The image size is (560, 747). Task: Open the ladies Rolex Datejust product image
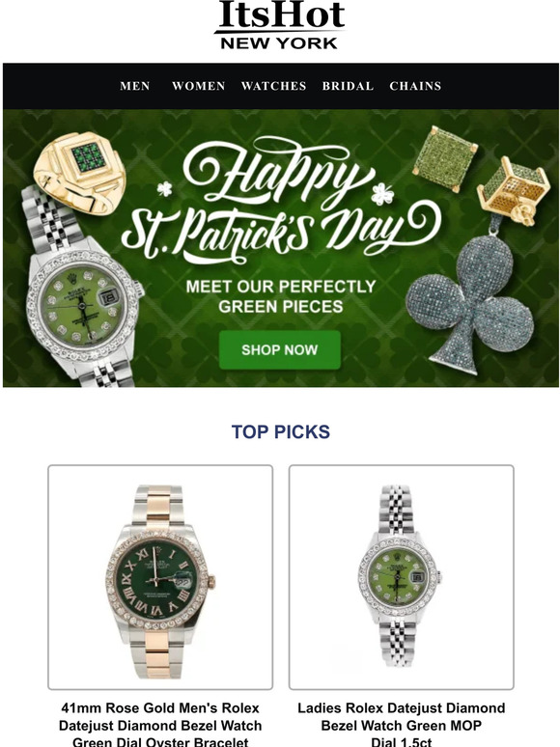(402, 577)
